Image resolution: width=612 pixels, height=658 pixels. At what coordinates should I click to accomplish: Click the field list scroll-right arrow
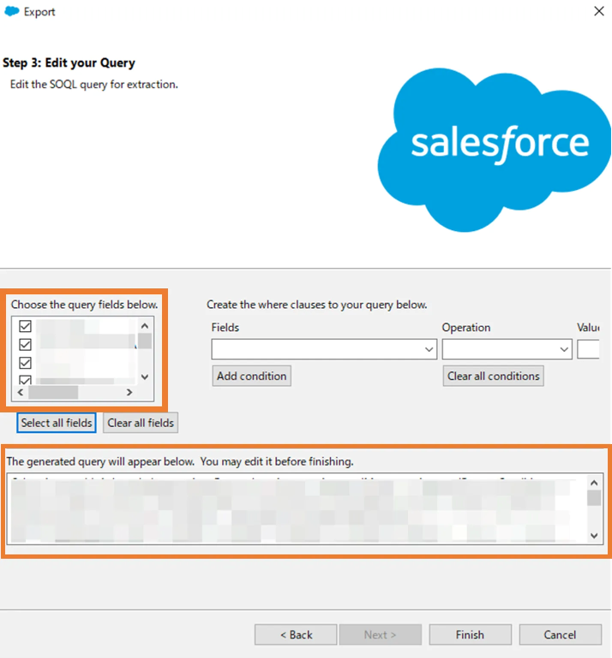click(129, 392)
